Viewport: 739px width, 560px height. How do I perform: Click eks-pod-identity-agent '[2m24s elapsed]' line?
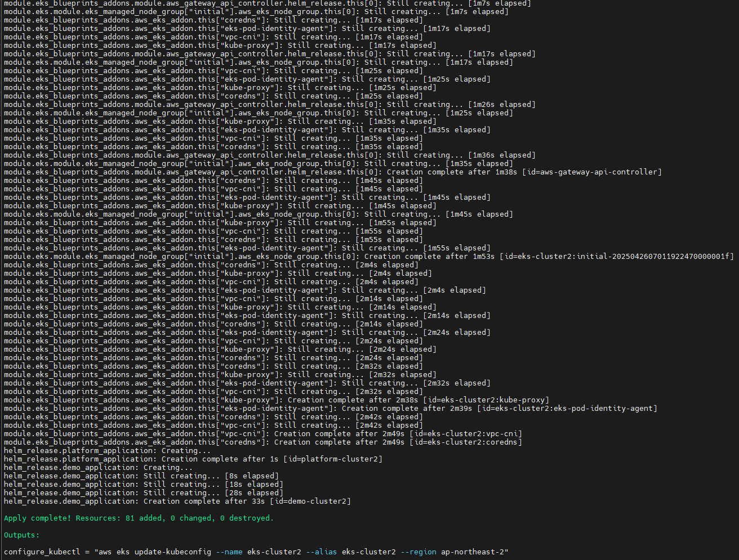(x=247, y=332)
